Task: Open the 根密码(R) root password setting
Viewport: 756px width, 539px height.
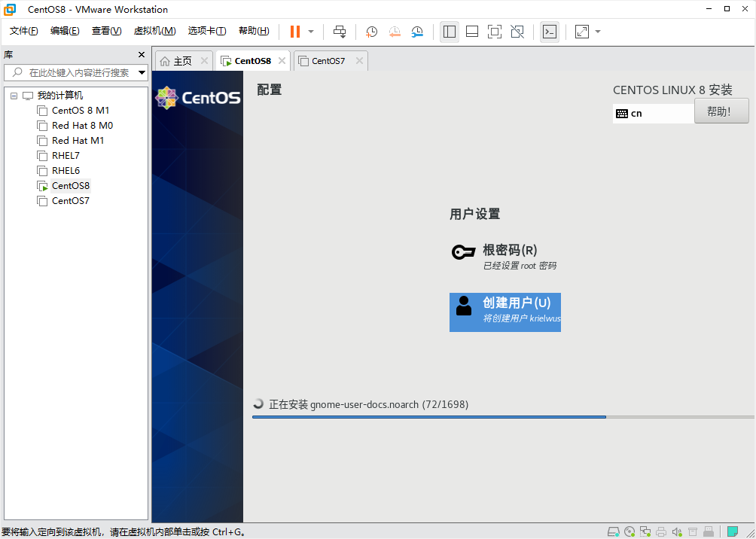Action: pos(505,257)
